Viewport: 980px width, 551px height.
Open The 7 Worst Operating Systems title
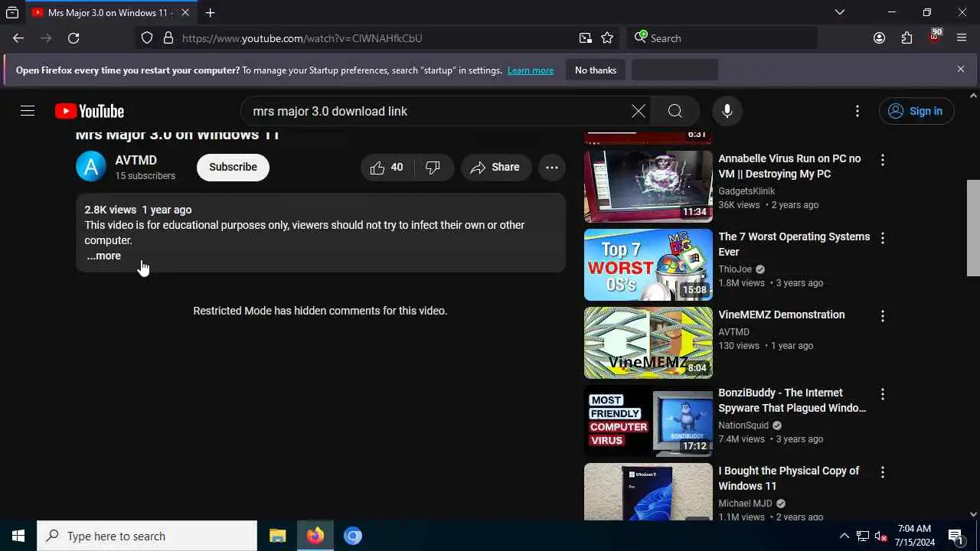pos(794,244)
